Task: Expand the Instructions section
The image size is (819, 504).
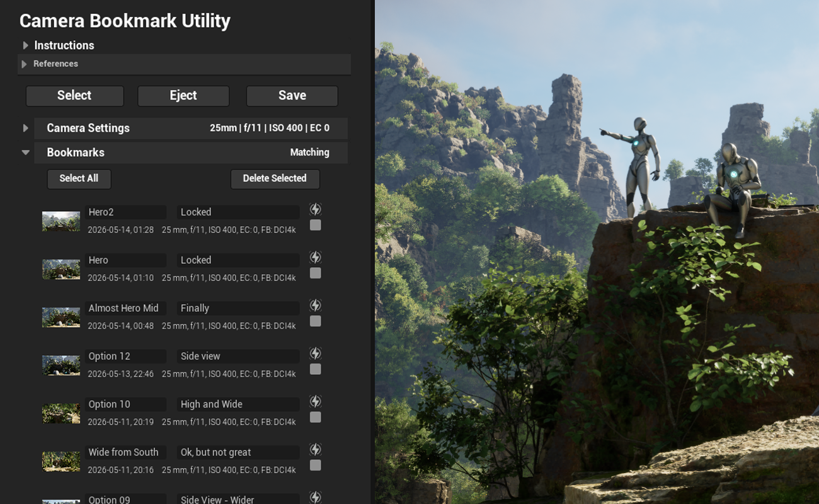Action: coord(25,45)
